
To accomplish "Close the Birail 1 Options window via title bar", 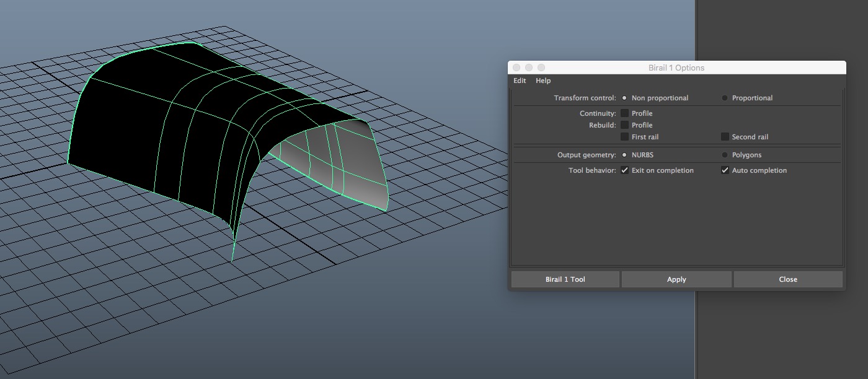I will (x=516, y=68).
